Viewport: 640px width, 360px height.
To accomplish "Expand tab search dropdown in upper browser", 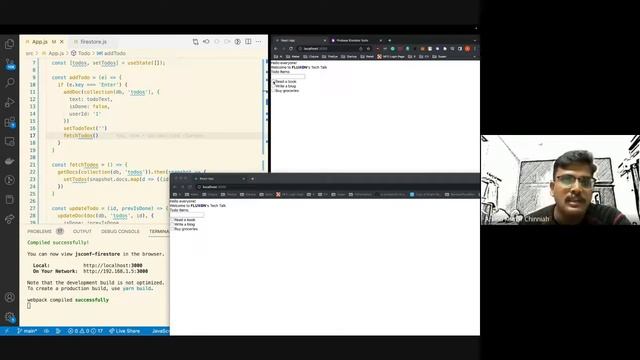I will point(474,40).
